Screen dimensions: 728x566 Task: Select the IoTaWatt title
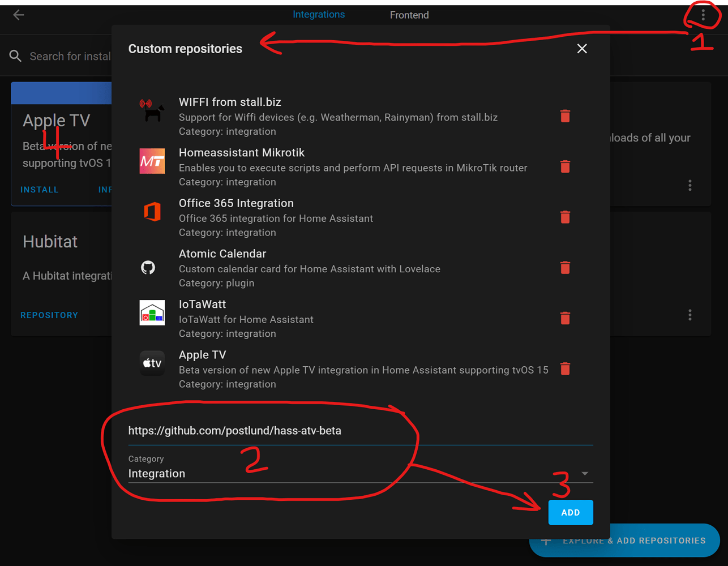pos(202,305)
